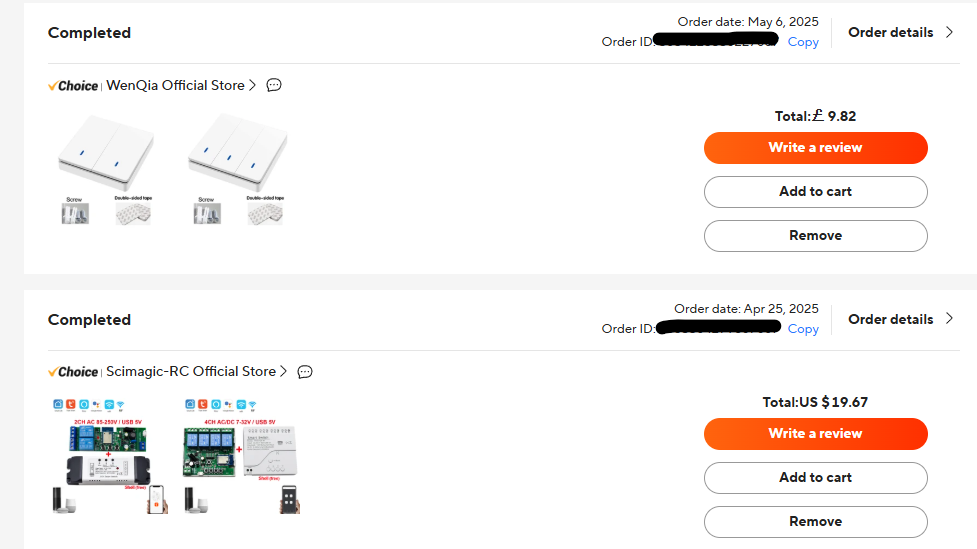This screenshot has width=977, height=549.
Task: Expand the WenQia Official Store chevron
Action: point(253,85)
